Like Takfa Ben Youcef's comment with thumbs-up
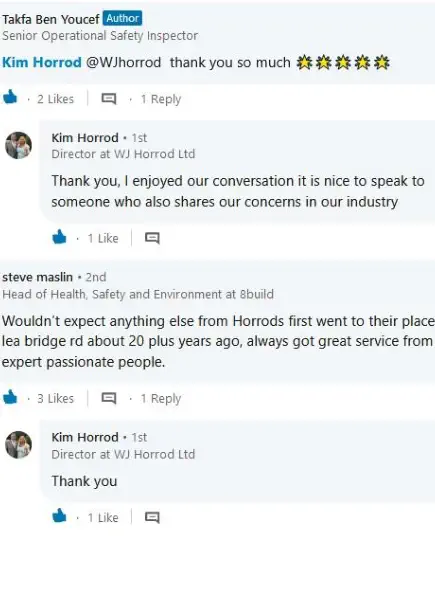The image size is (435, 595). click(x=10, y=97)
